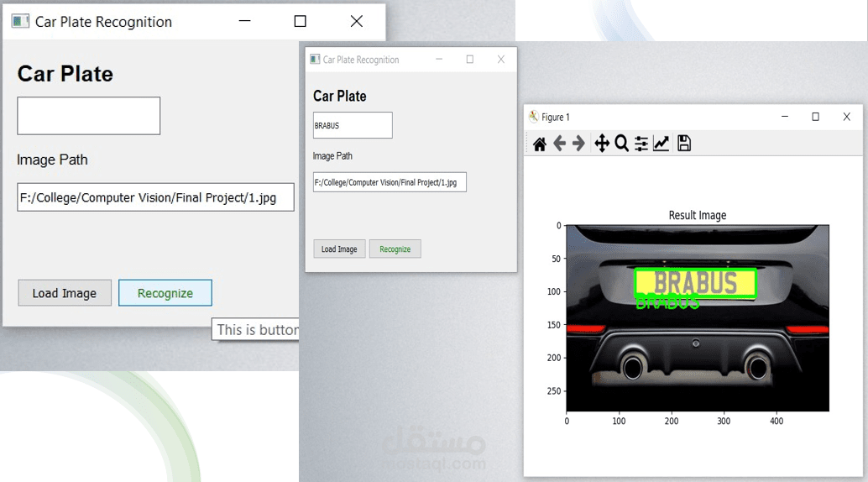Reset view with Home icon in Figure 1
This screenshot has width=868, height=482.
[540, 144]
